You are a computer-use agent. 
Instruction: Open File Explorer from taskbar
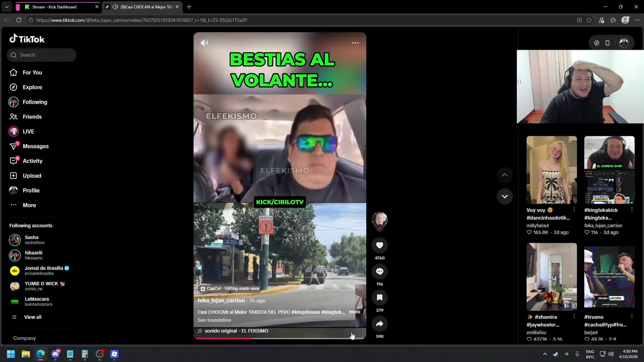pyautogui.click(x=26, y=354)
